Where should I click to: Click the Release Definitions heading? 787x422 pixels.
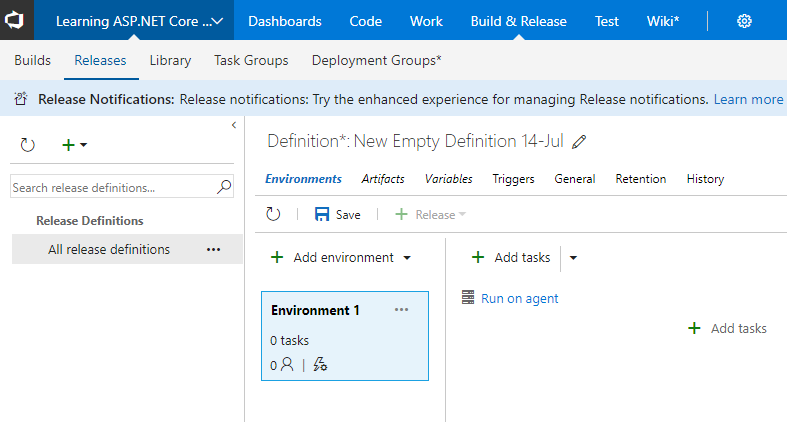click(x=90, y=221)
